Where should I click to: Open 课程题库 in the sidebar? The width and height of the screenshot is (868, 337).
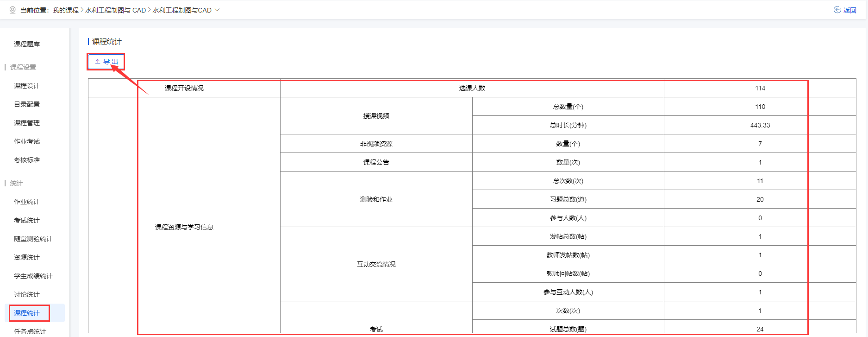click(x=27, y=44)
